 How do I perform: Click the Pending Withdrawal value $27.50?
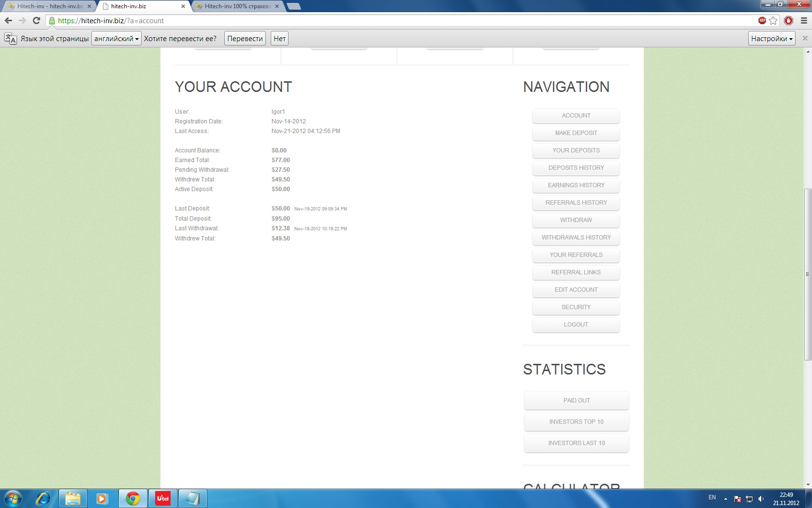click(x=281, y=170)
